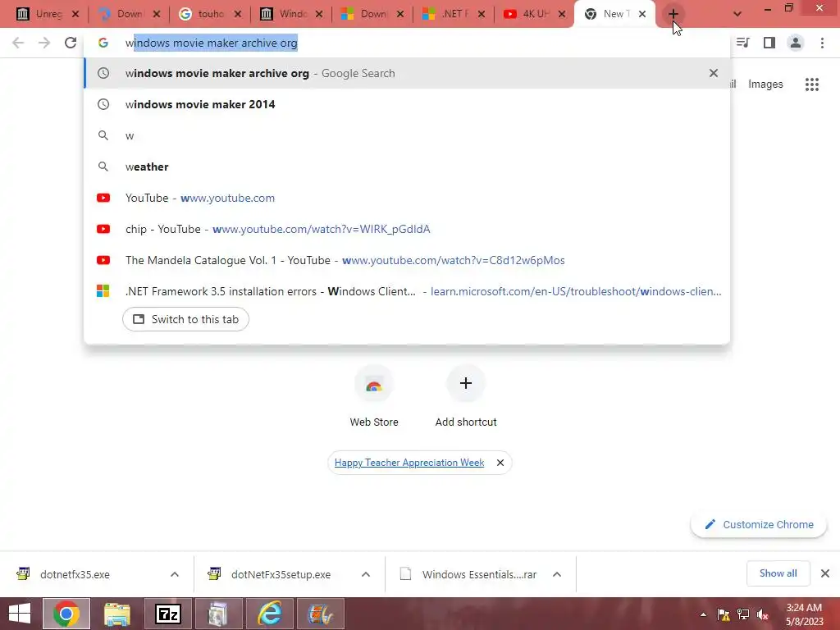Click the Customize Chrome button

759,524
